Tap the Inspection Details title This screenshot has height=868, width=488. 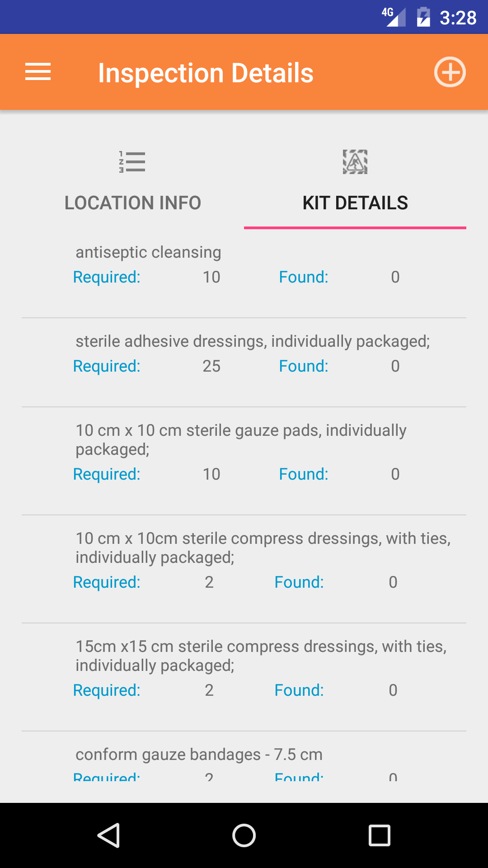pos(206,73)
